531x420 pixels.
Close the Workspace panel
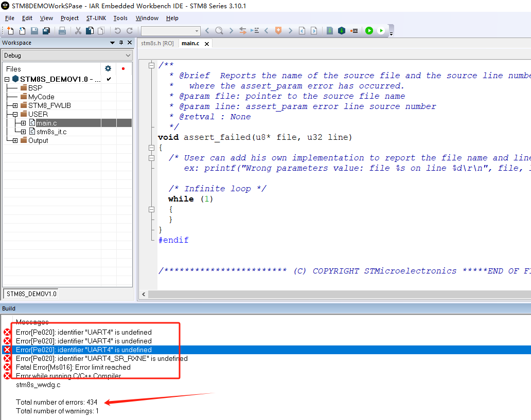click(x=129, y=43)
